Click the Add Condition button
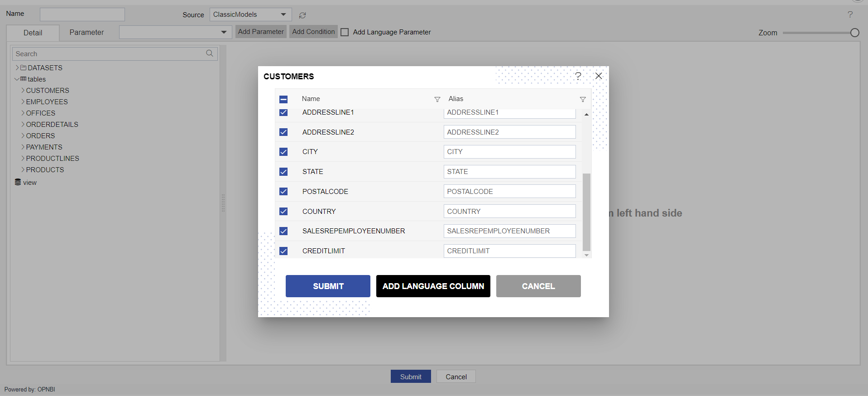868x396 pixels. (313, 32)
